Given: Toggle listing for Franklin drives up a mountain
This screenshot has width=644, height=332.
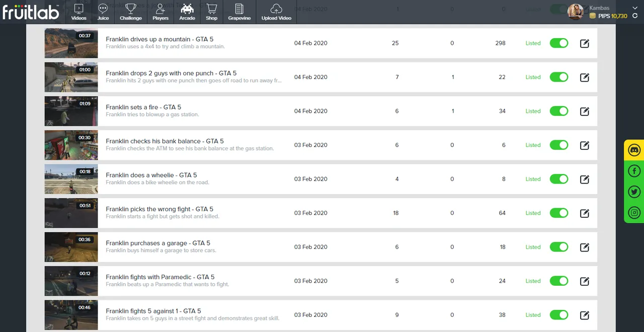Looking at the screenshot, I should pos(559,43).
